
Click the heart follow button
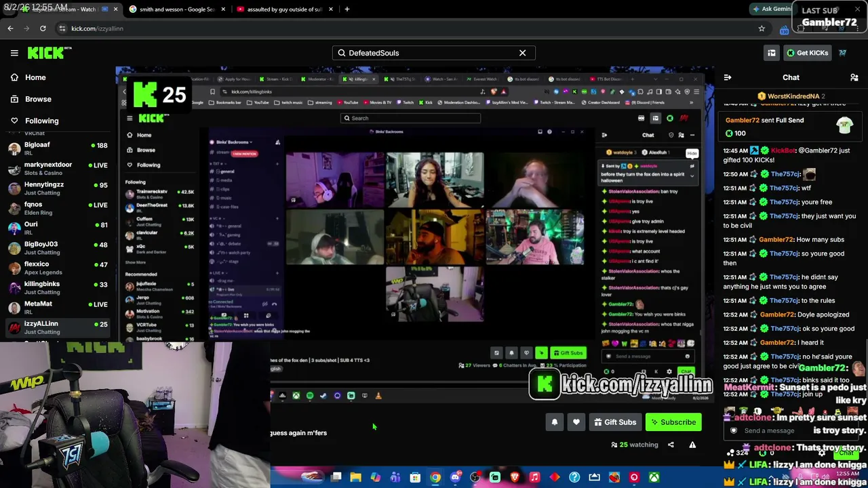(x=576, y=422)
